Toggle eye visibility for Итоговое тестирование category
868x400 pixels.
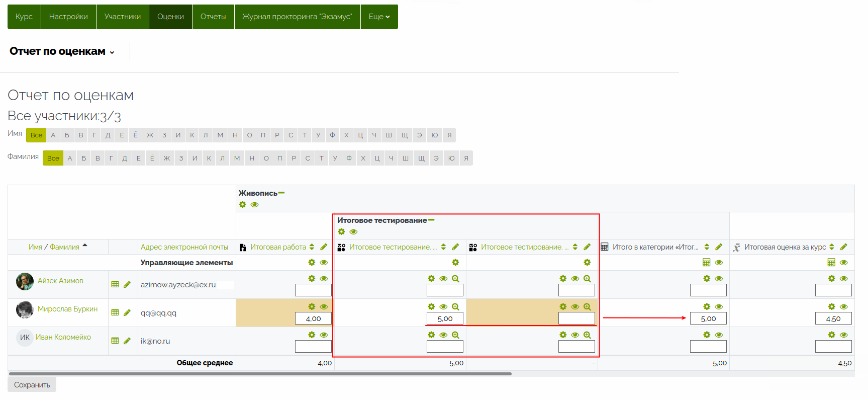click(x=354, y=232)
